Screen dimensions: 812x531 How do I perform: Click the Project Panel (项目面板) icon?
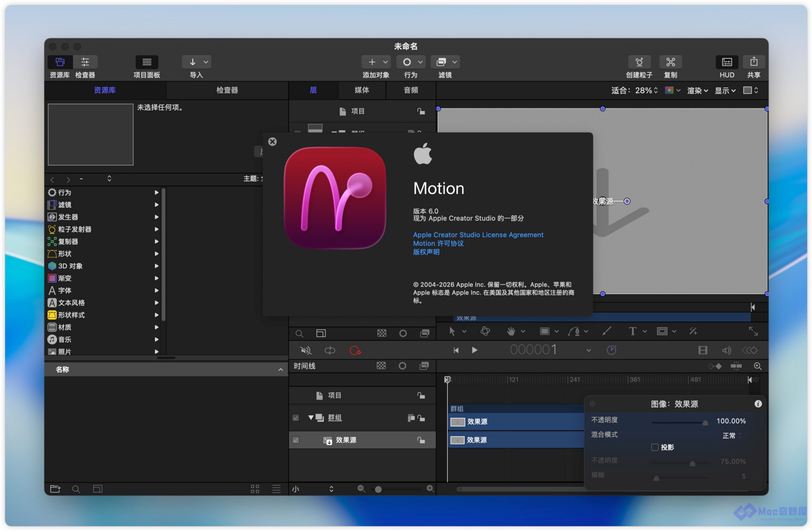coord(147,62)
